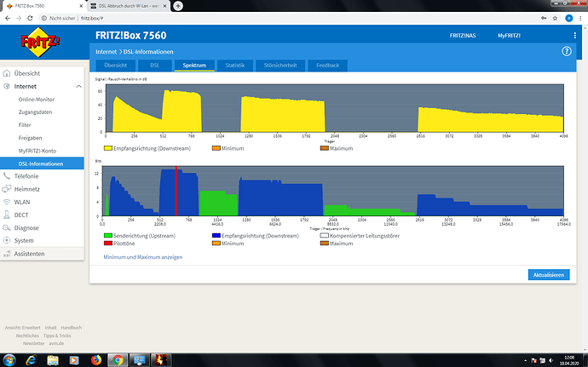Click the taskbar clock

click(x=569, y=360)
